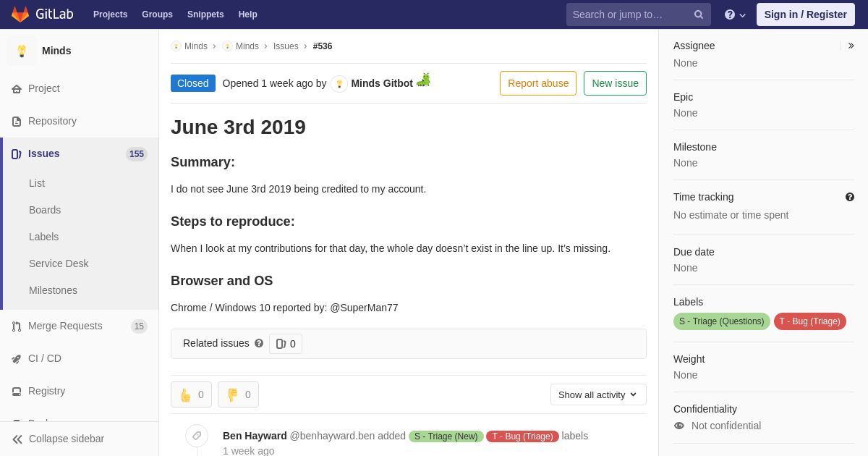Click @benhayward.ben handle
The height and width of the screenshot is (456, 868).
point(332,436)
